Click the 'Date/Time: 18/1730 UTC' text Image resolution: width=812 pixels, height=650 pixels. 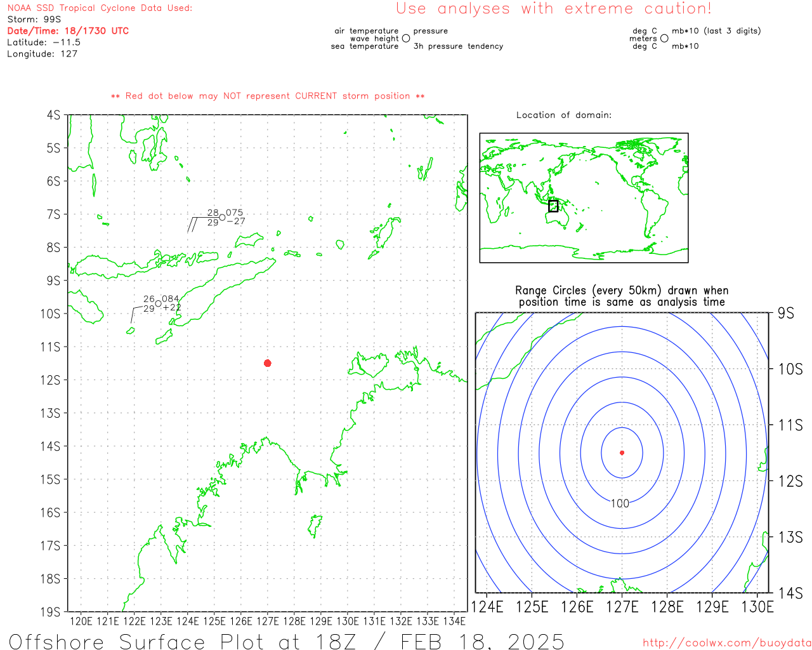point(68,30)
